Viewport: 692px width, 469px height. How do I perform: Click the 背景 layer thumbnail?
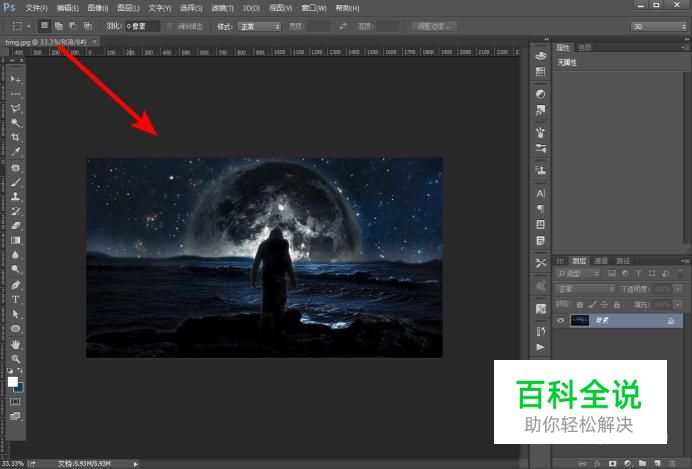(580, 321)
